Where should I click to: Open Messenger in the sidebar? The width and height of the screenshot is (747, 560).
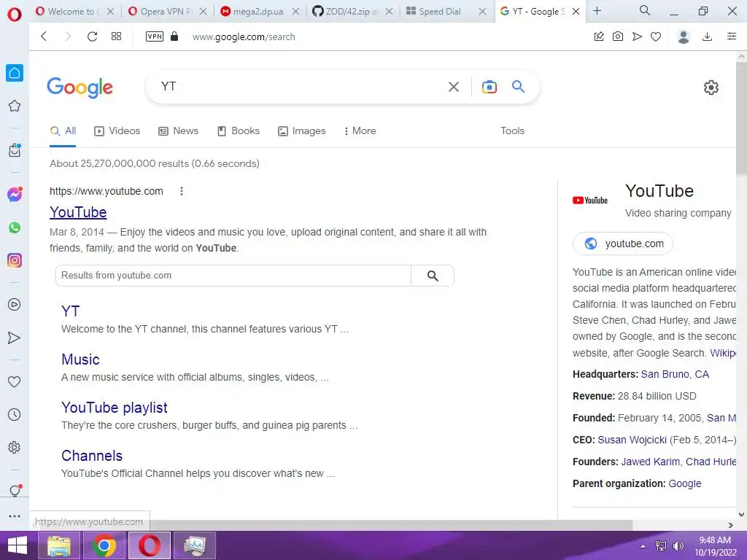[x=15, y=194]
